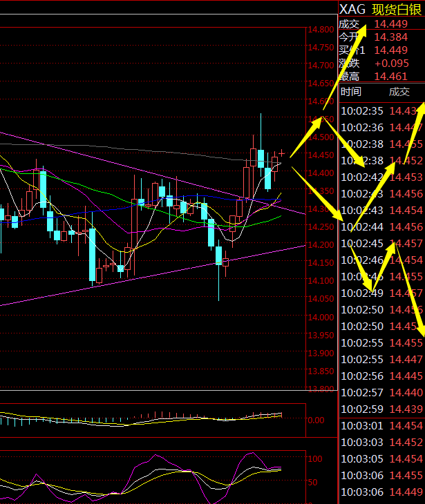Image resolution: width=425 pixels, height=504 pixels.
Task: Click the 14.150 label on the price axis
Action: click(321, 263)
